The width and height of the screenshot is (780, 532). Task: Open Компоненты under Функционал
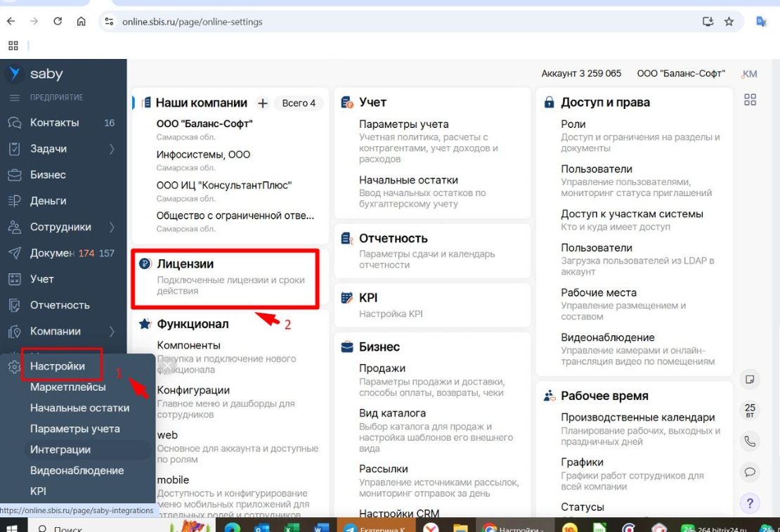tap(188, 345)
